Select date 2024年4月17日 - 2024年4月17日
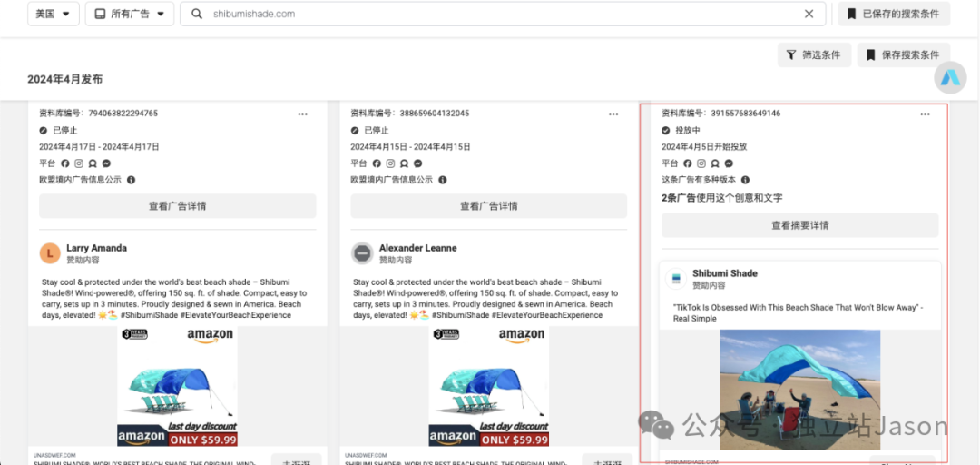Screen dimensions: 980x465 [99, 147]
